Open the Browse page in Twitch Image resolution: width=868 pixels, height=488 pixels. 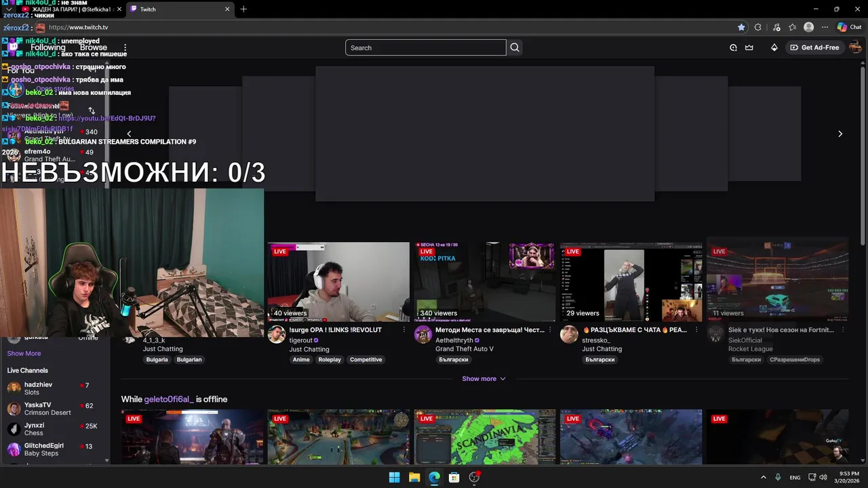tap(94, 47)
